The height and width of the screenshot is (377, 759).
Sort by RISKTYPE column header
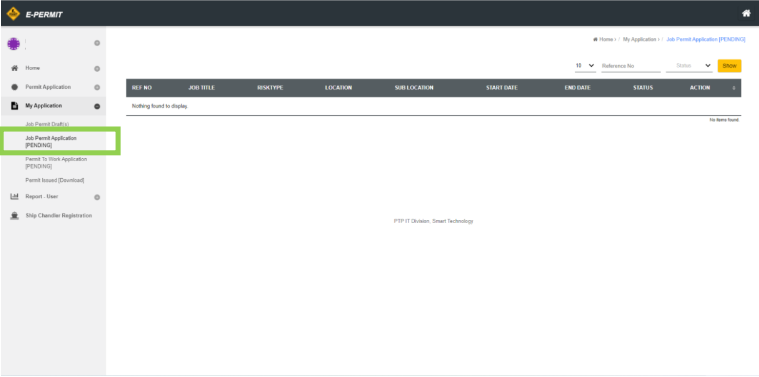270,88
